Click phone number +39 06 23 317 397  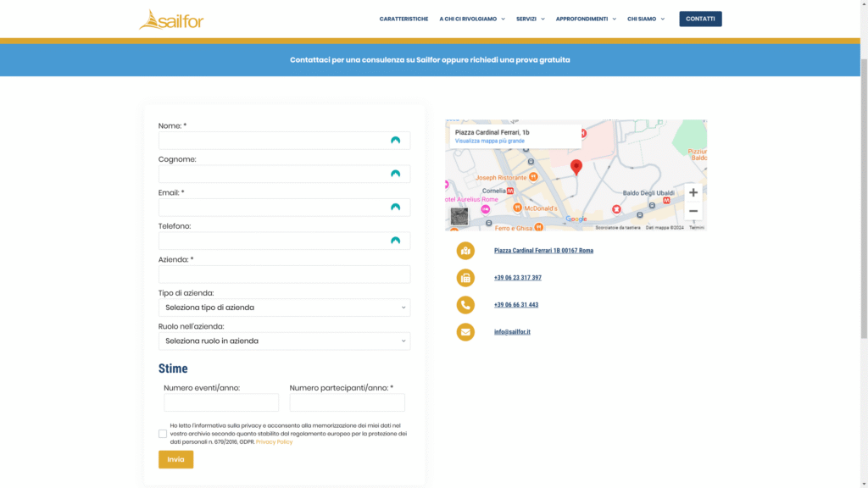pos(518,278)
